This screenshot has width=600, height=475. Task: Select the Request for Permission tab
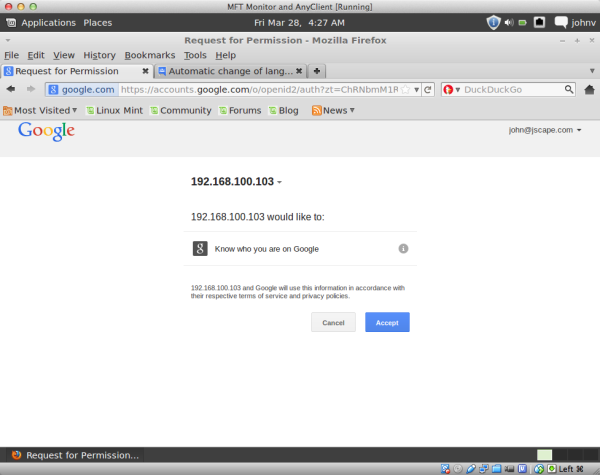point(77,71)
